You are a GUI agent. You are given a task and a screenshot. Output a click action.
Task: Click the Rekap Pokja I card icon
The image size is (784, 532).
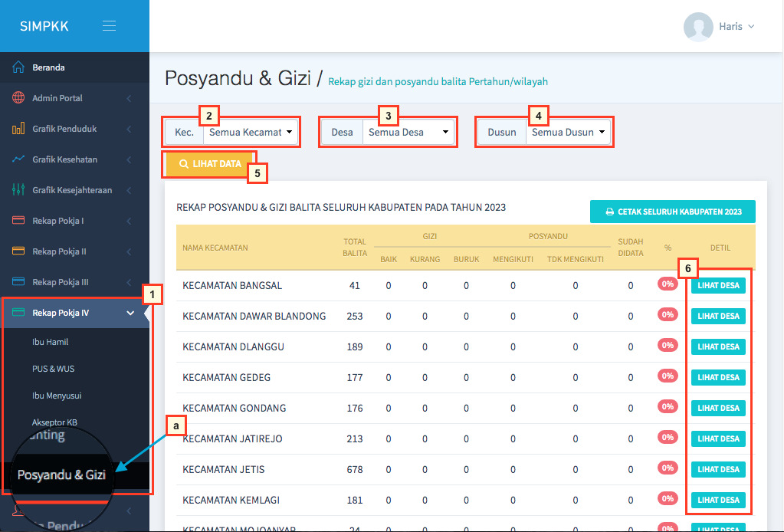tap(18, 221)
